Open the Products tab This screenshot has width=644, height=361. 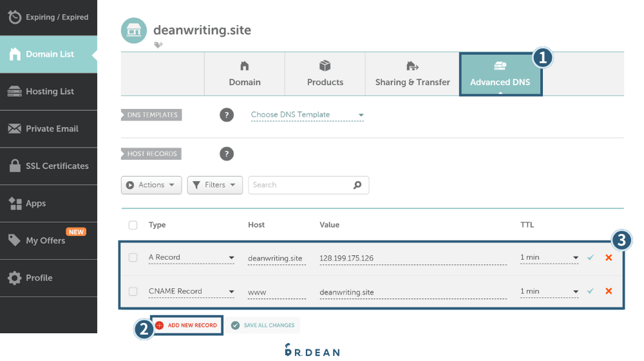[x=325, y=74]
